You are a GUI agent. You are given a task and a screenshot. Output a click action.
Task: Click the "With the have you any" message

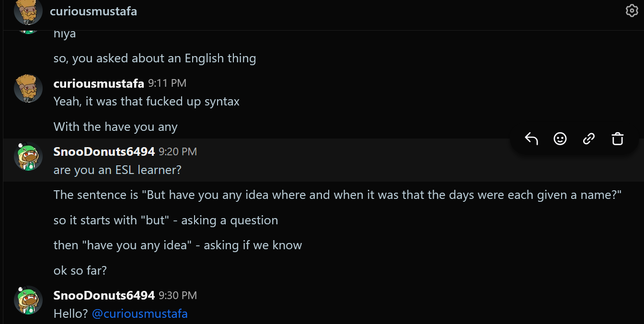coord(115,127)
